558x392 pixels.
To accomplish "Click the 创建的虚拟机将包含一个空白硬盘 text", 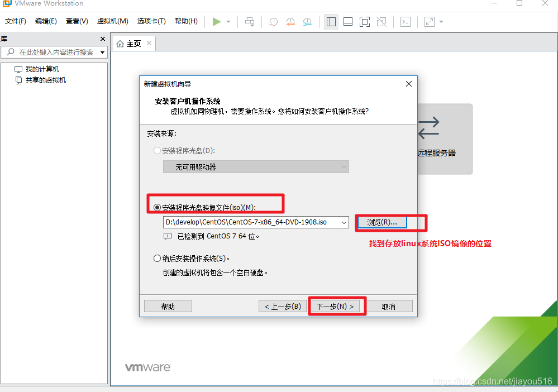I will click(215, 273).
